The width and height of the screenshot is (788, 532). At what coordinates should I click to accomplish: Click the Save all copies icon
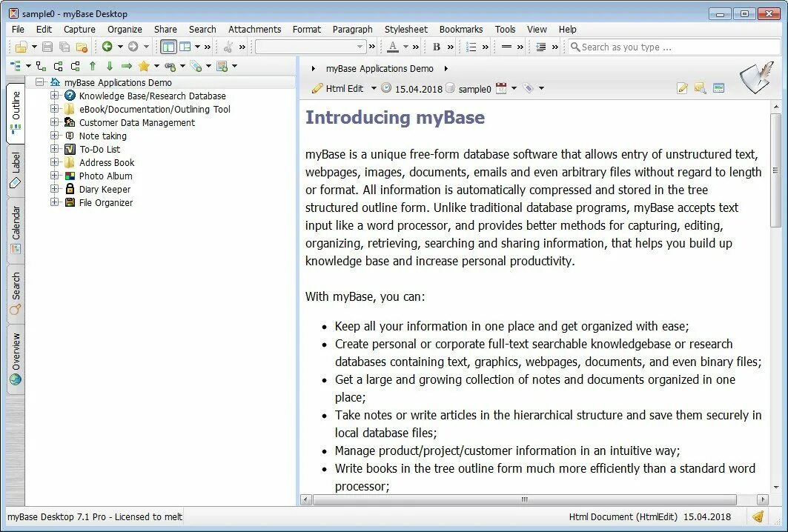tap(64, 47)
